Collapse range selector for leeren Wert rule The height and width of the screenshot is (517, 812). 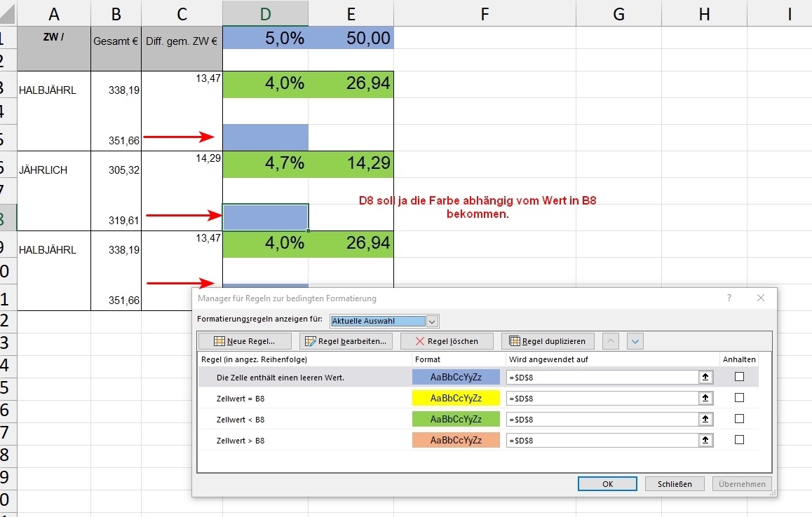[x=705, y=378]
